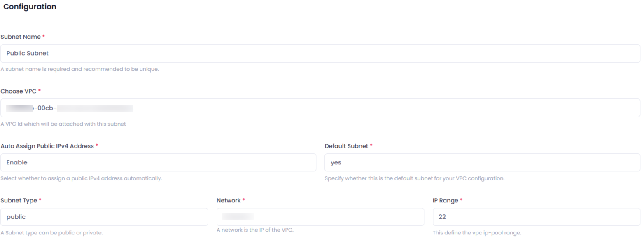Click the Subnet Type label text
Screen dimensions: 644x239
(x=19, y=200)
